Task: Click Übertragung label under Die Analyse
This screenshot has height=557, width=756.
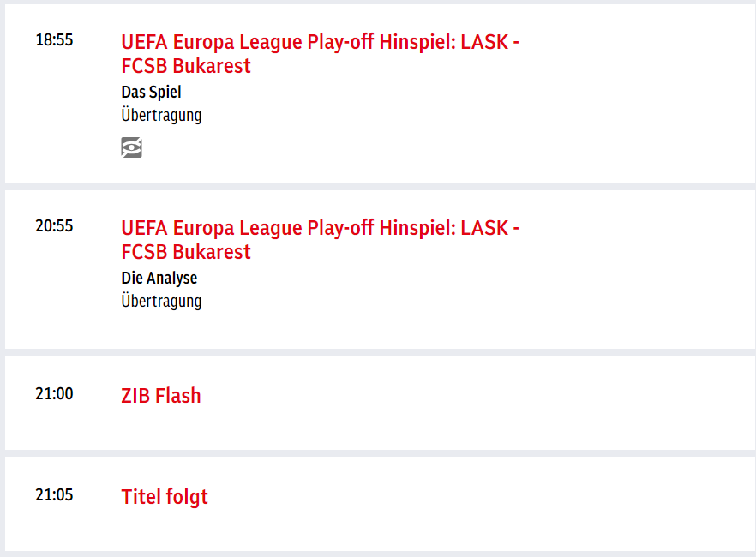Action: [161, 302]
